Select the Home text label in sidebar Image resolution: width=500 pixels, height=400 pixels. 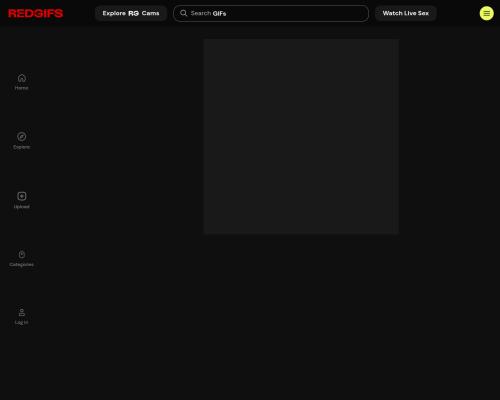coord(21,88)
